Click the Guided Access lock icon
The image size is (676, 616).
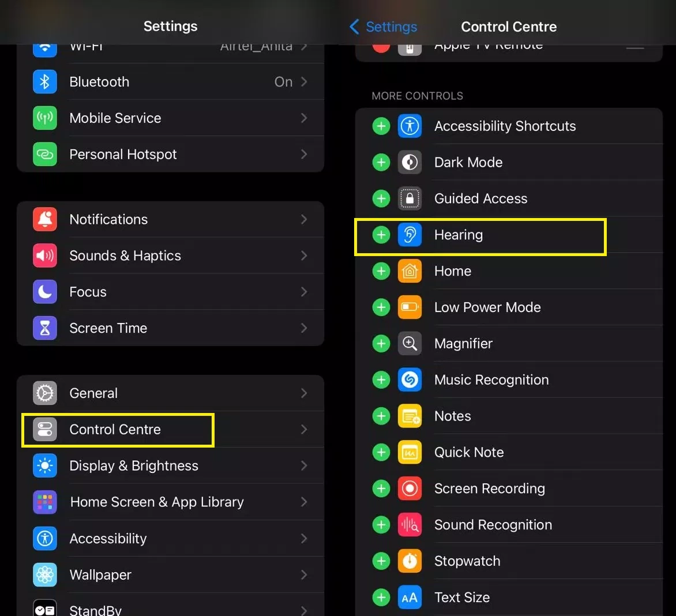coord(410,198)
